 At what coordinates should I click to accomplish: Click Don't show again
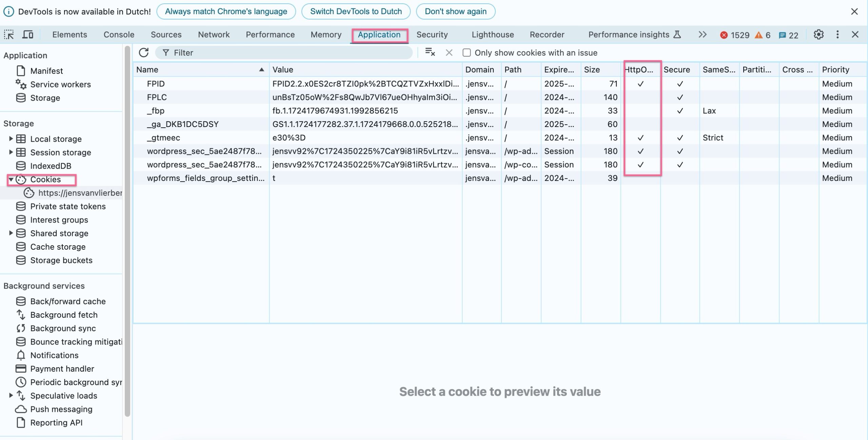[456, 12]
